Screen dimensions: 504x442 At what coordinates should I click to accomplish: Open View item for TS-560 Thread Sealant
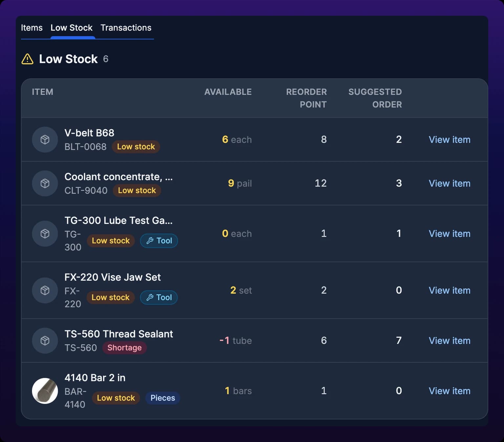click(450, 341)
